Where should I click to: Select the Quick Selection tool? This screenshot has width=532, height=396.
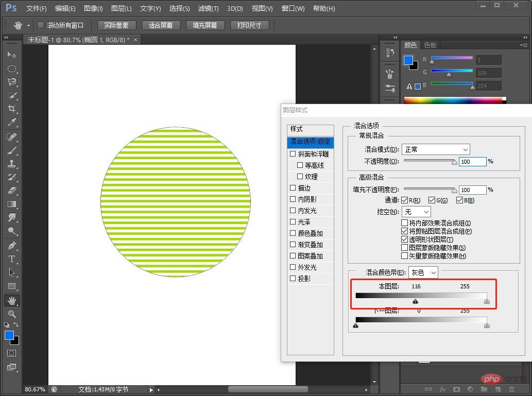[x=11, y=95]
